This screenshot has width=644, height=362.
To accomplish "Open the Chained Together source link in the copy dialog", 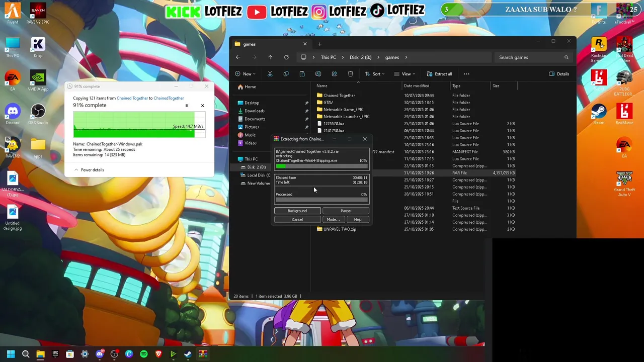I will (x=132, y=98).
